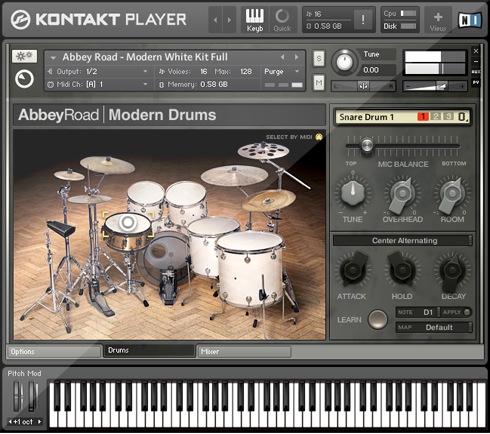
Task: Close the instrument with X button
Action: coord(476,51)
